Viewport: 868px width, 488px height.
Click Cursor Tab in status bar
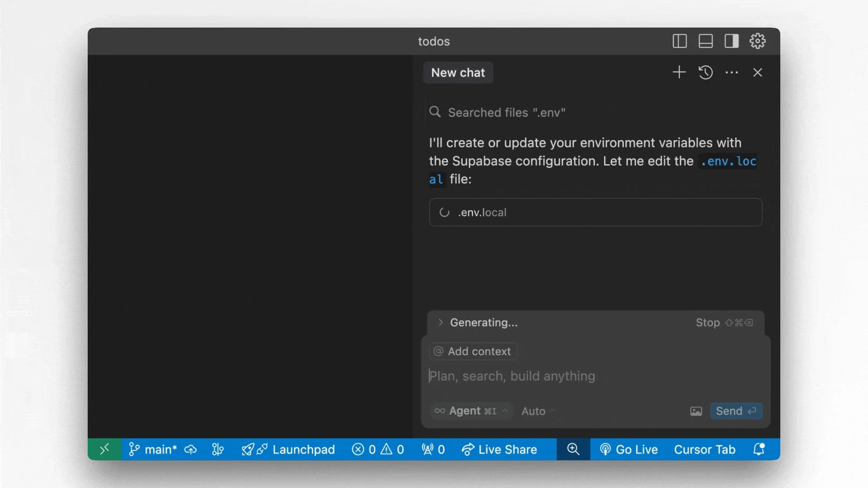coord(705,450)
